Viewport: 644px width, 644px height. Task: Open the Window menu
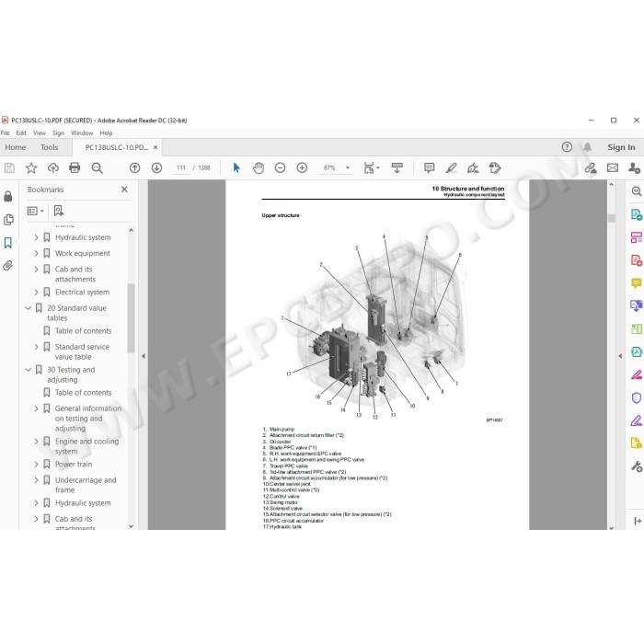tap(82, 133)
